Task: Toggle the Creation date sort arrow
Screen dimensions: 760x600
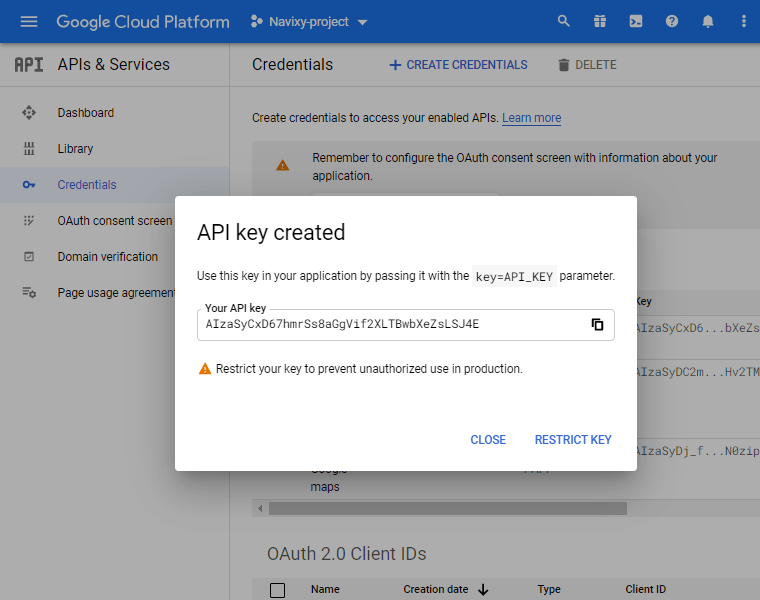Action: 483,590
